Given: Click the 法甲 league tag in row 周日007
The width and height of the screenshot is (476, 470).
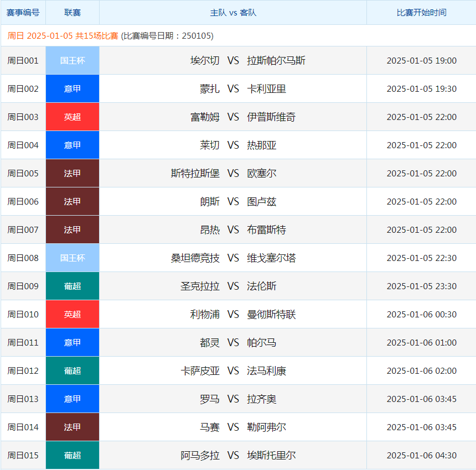Looking at the screenshot, I should [x=73, y=229].
